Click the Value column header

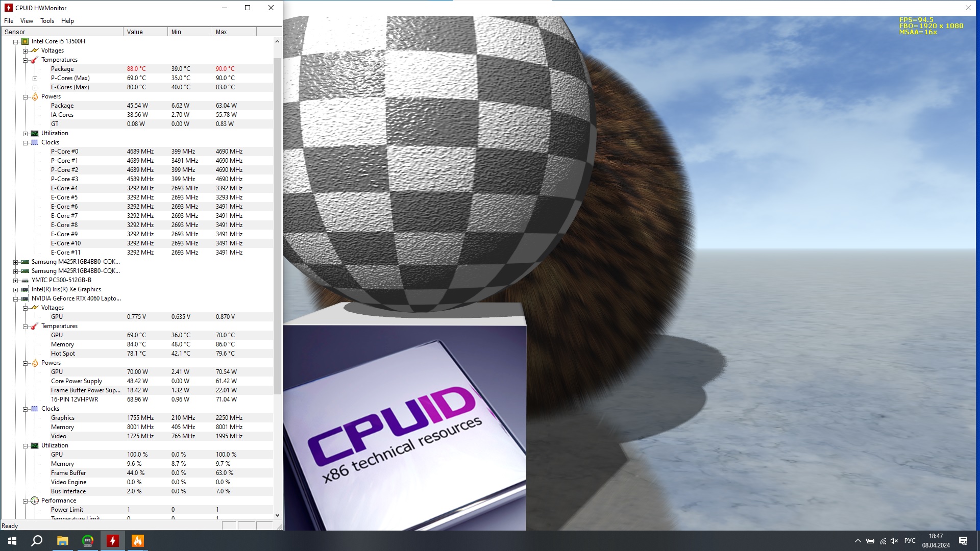click(145, 32)
